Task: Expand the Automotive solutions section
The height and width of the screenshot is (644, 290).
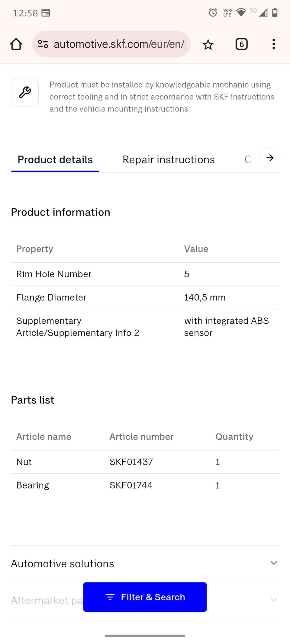Action: pos(274,563)
